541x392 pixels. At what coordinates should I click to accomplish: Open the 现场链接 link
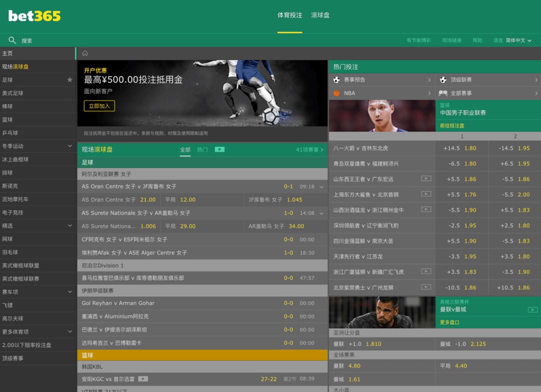[x=452, y=40]
